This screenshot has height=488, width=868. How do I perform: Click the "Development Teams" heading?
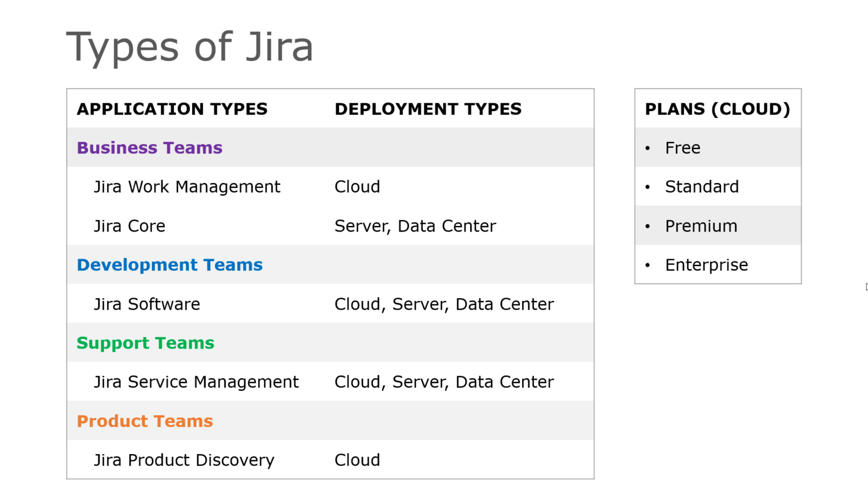pos(170,264)
